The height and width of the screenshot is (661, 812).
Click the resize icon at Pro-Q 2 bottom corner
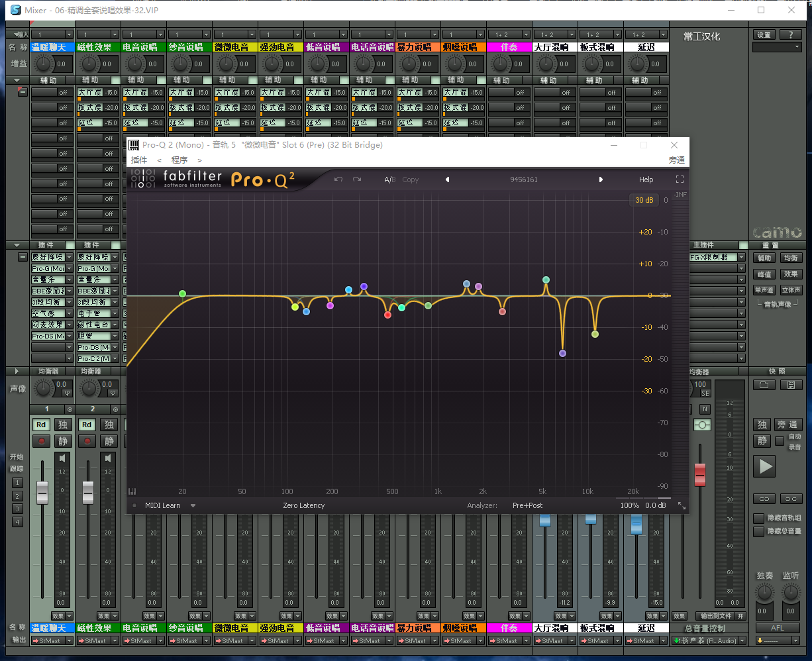(682, 505)
